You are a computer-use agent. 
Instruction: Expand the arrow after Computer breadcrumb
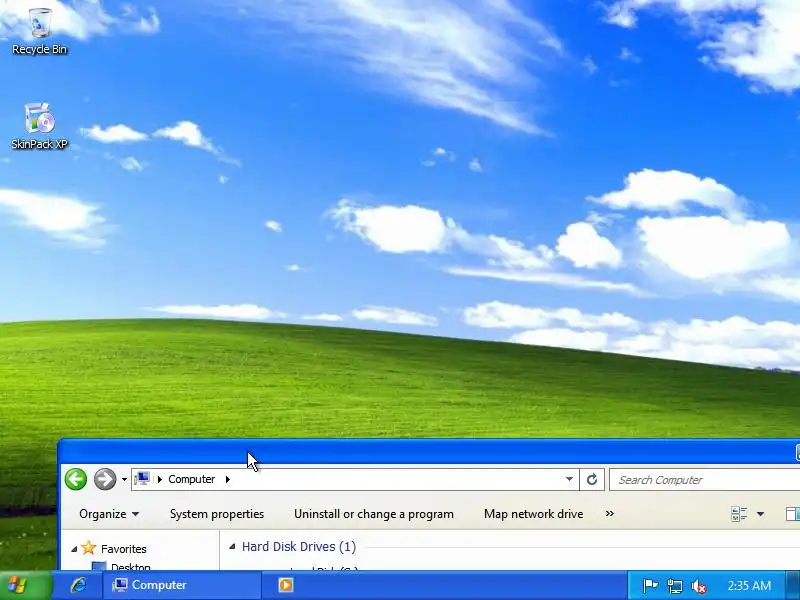coord(228,479)
